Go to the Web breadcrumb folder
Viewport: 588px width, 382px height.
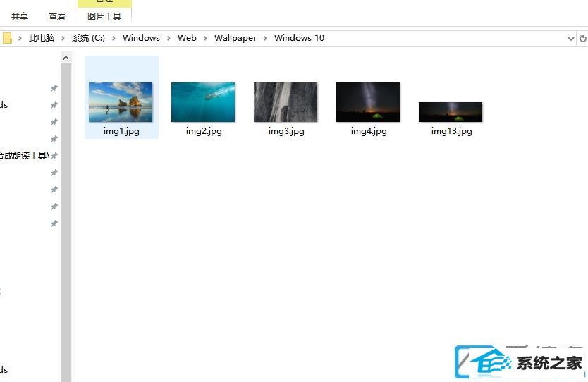tap(187, 38)
